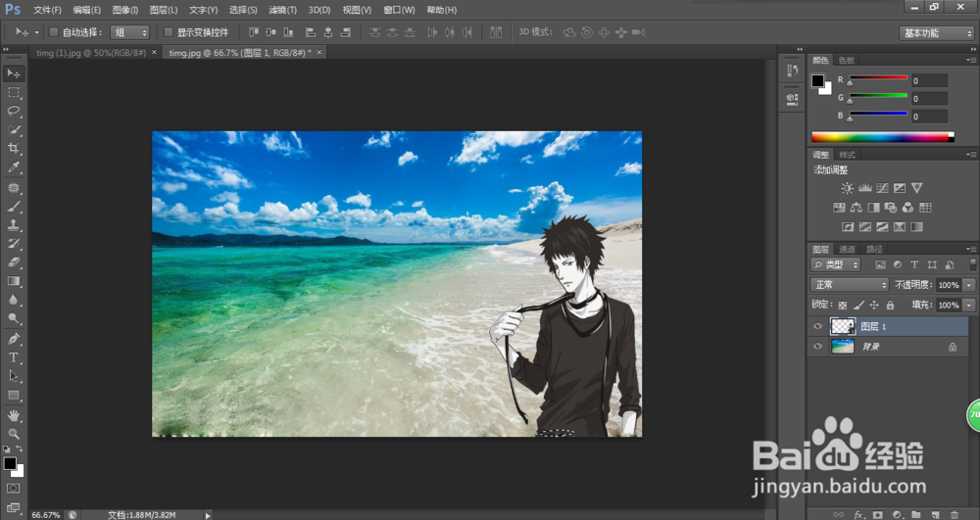Select the History Brush tool
The height and width of the screenshot is (520, 980).
tap(13, 244)
